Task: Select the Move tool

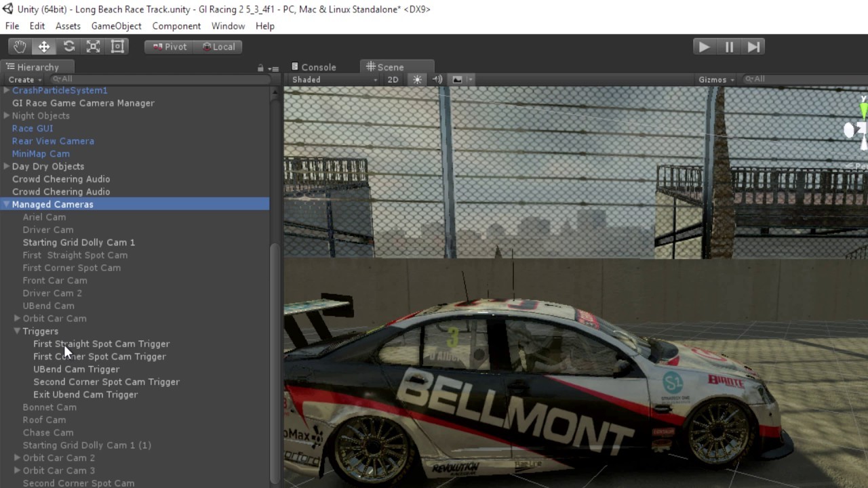Action: (x=44, y=47)
